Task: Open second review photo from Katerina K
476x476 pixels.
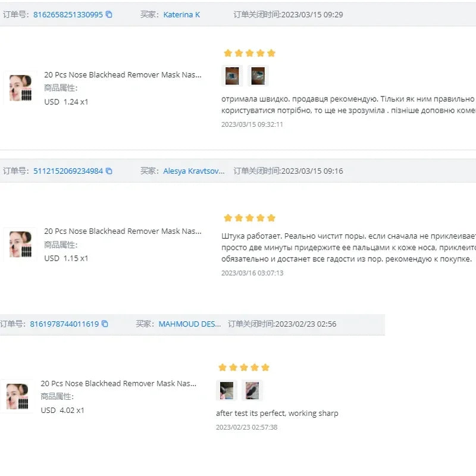Action: click(258, 76)
